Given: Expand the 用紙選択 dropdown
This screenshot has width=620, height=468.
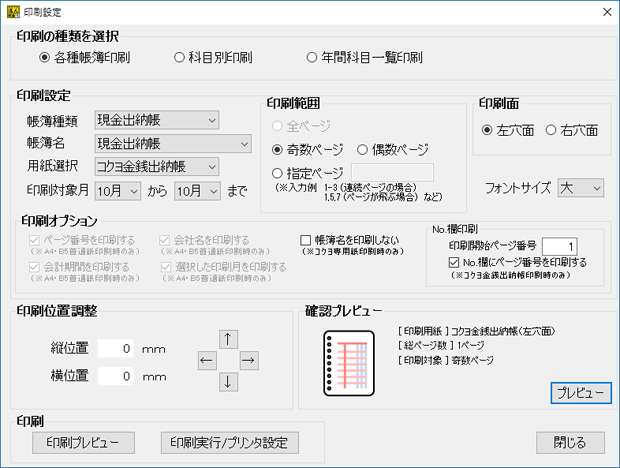Looking at the screenshot, I should [156, 166].
